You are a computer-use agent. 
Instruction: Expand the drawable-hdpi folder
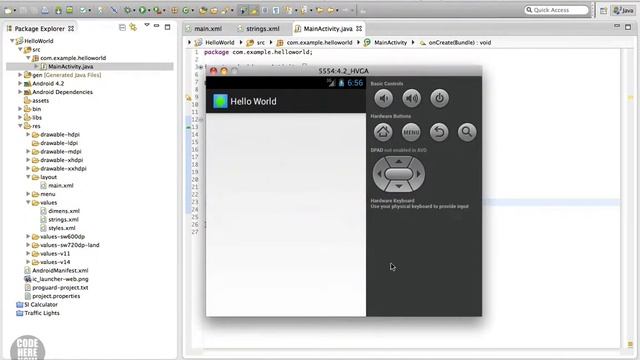[28, 134]
